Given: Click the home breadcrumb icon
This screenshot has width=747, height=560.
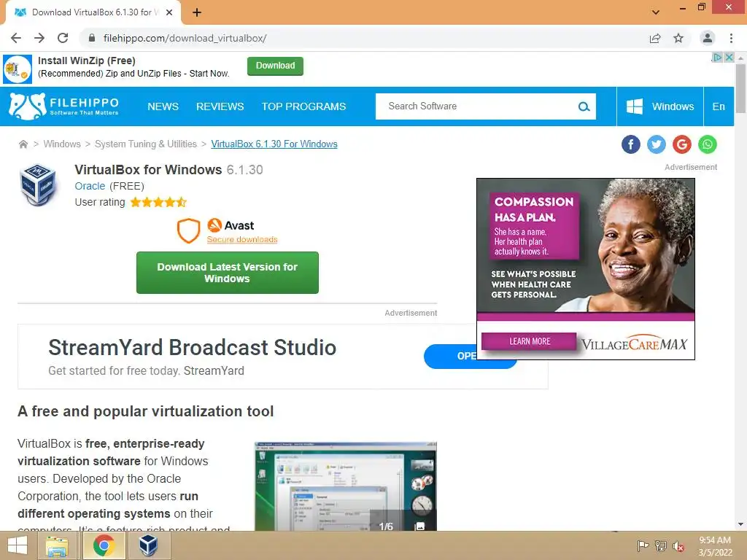Looking at the screenshot, I should pyautogui.click(x=23, y=144).
